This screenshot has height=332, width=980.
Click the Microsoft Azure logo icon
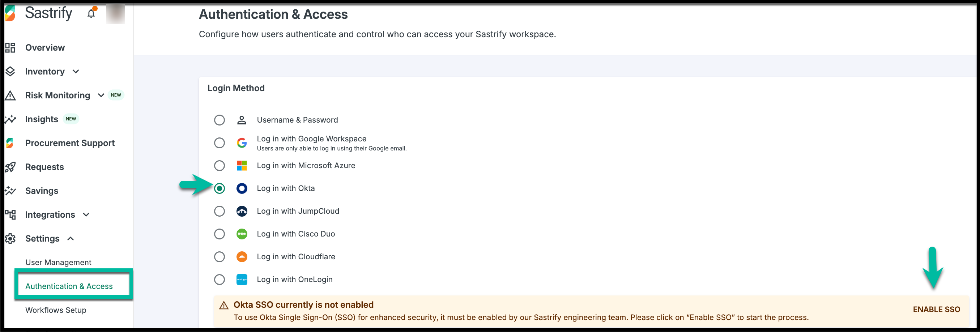242,166
